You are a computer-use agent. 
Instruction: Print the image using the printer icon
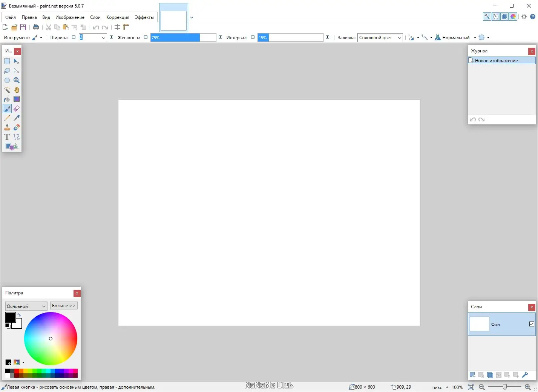(36, 27)
